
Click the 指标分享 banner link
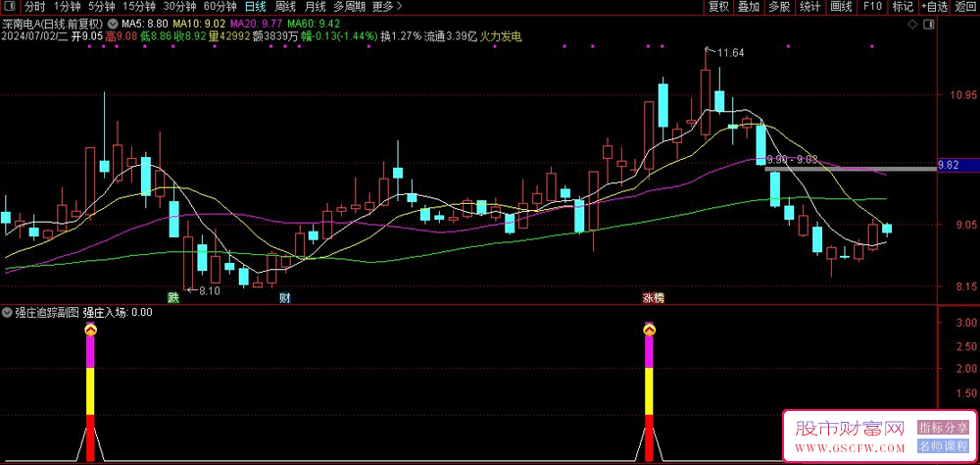pos(942,428)
